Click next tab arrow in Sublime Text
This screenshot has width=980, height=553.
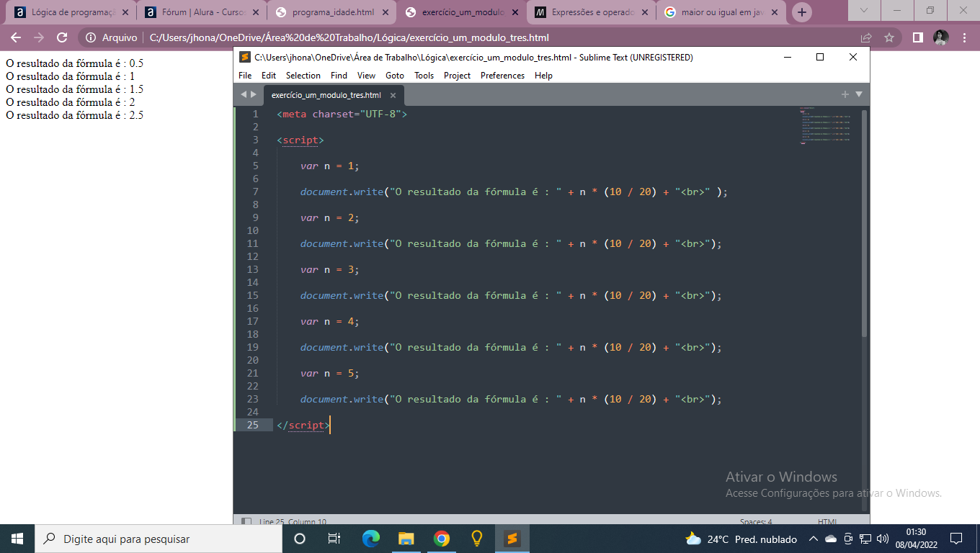[253, 94]
